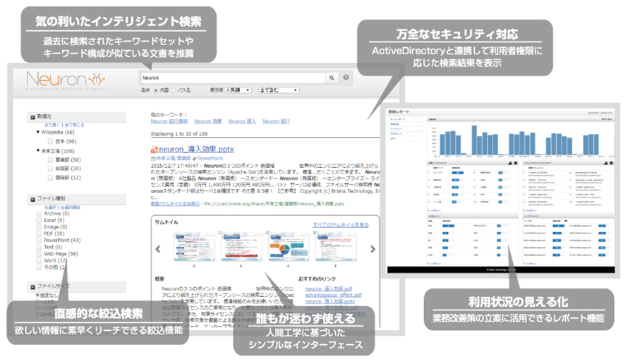Click ダッシュボード in report window sidebar

[x=397, y=119]
